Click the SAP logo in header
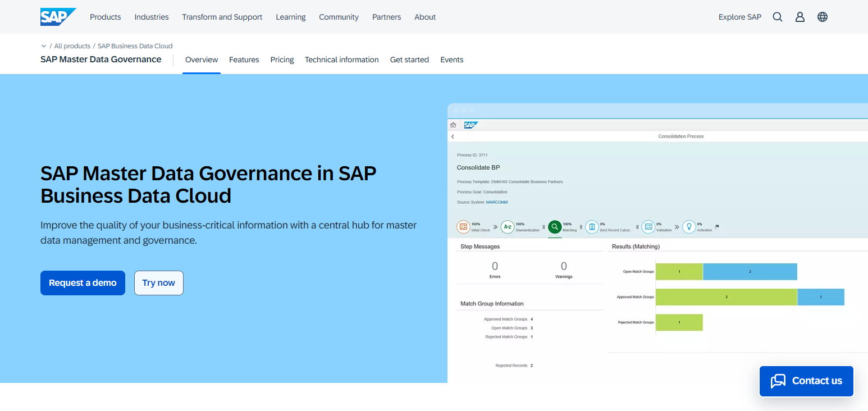This screenshot has height=411, width=868. click(58, 17)
